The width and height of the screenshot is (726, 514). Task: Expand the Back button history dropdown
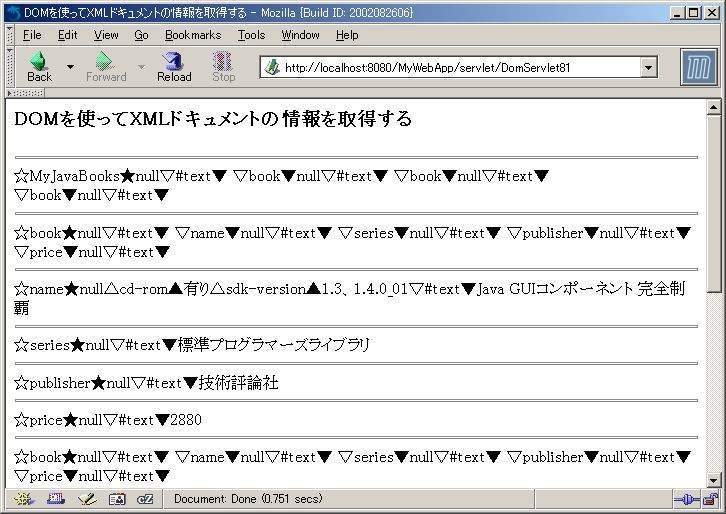(70, 67)
